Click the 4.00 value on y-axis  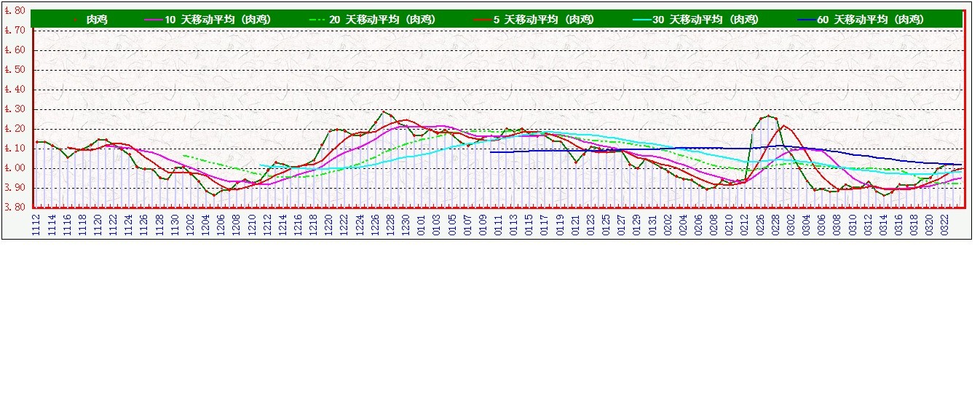coord(15,168)
